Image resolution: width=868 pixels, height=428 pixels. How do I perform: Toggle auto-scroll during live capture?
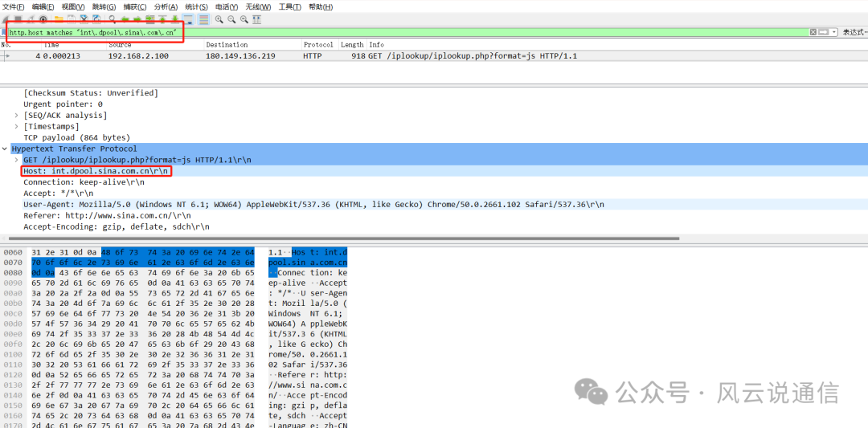pos(188,18)
